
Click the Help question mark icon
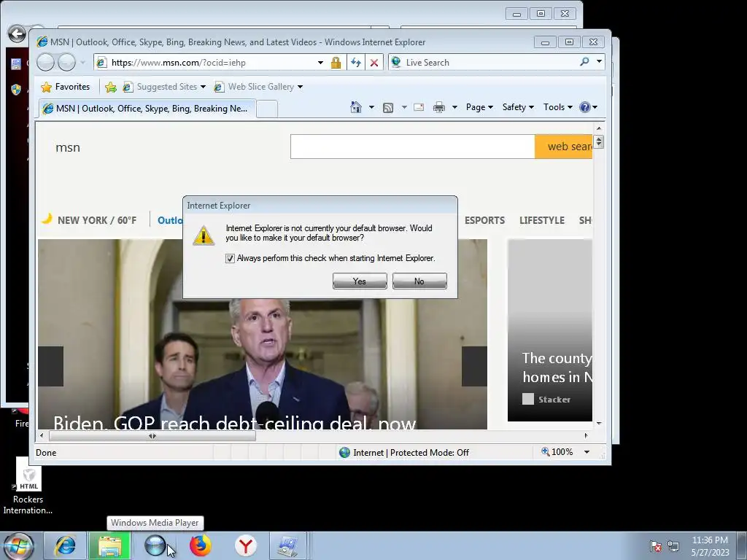click(x=585, y=107)
